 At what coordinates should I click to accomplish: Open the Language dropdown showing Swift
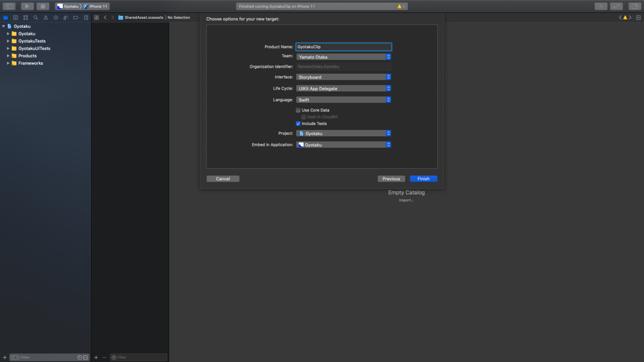[x=343, y=100]
